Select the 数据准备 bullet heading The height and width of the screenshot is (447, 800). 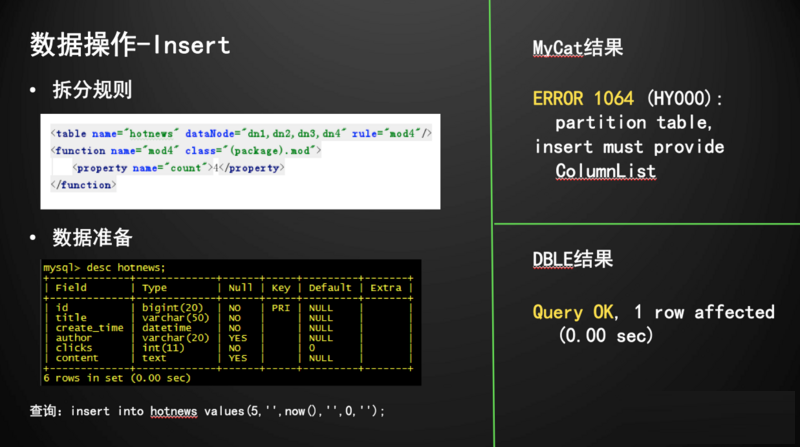click(92, 238)
